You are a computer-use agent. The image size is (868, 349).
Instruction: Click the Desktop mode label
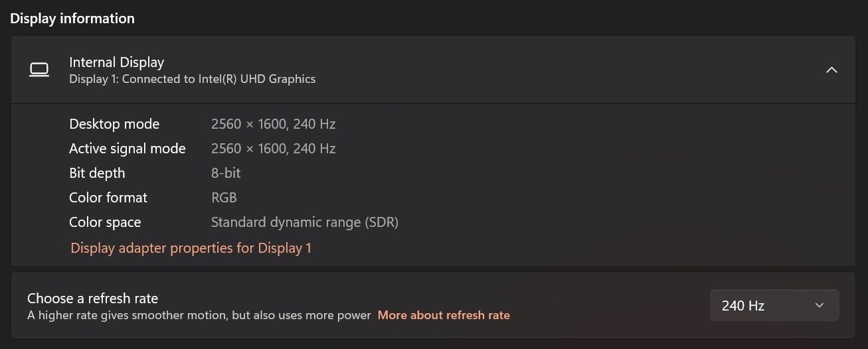click(114, 124)
